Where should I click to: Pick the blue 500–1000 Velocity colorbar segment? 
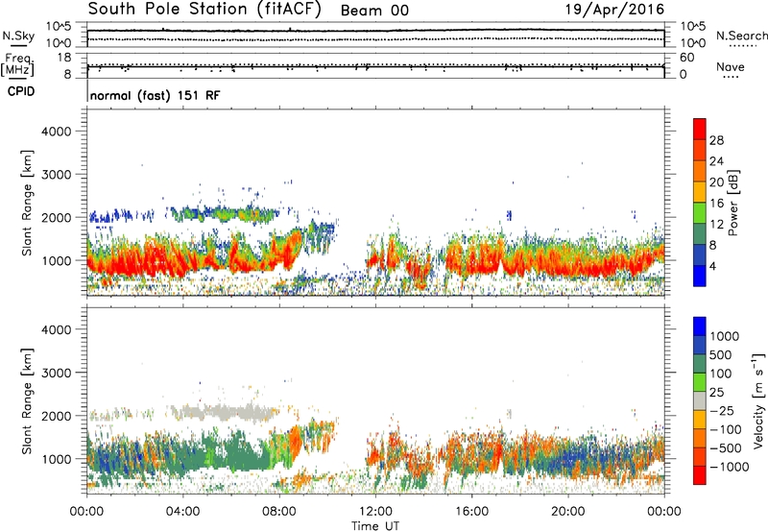click(700, 345)
